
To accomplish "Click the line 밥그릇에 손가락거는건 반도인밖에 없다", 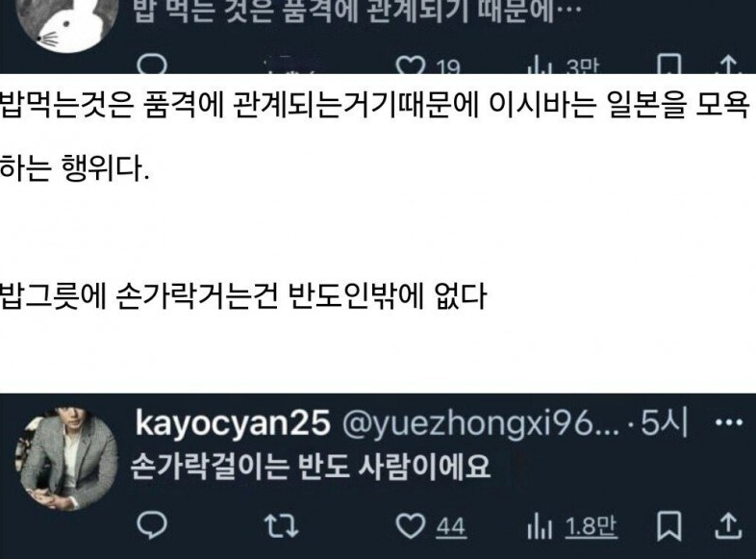I will [x=243, y=296].
